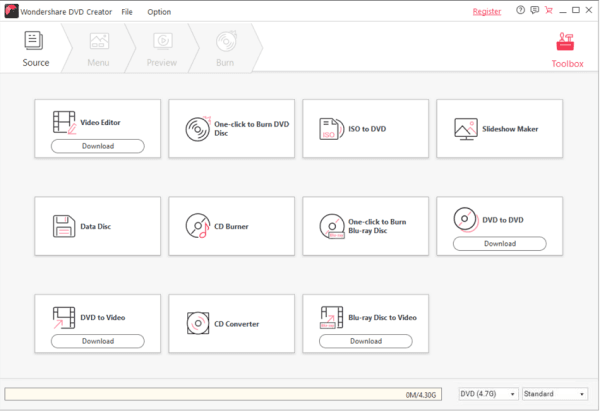Select the One-click to Burn DVD Disc icon
The height and width of the screenshot is (411, 600).
tap(198, 129)
